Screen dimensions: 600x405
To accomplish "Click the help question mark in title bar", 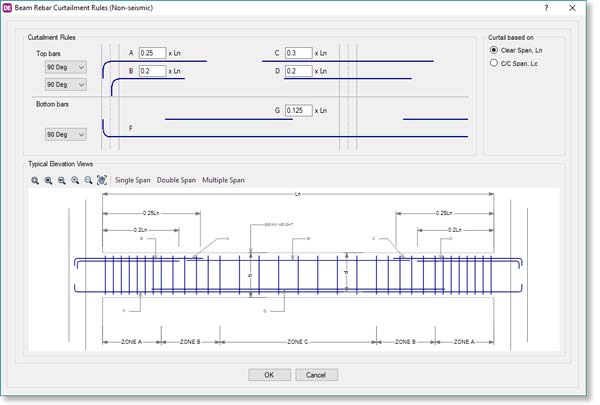I will (x=545, y=8).
